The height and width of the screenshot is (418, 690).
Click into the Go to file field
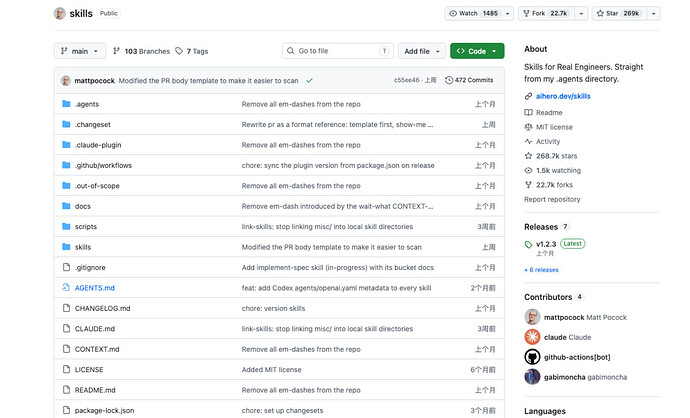(x=338, y=51)
